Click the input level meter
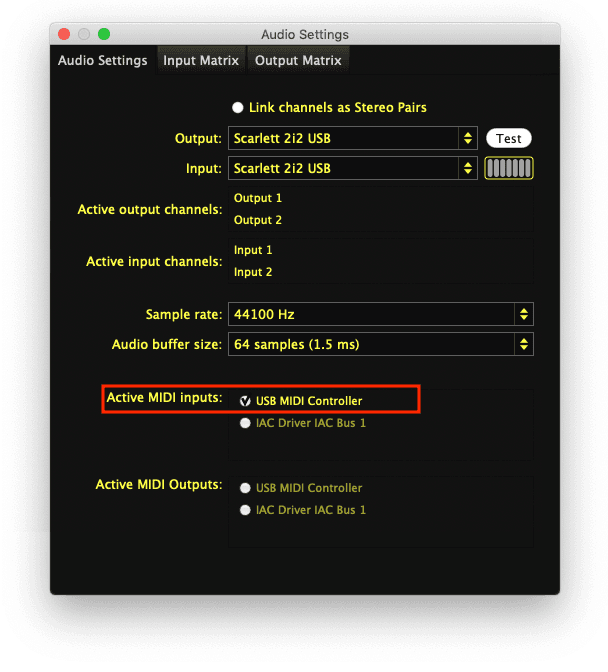Image resolution: width=608 pixels, height=672 pixels. 509,168
